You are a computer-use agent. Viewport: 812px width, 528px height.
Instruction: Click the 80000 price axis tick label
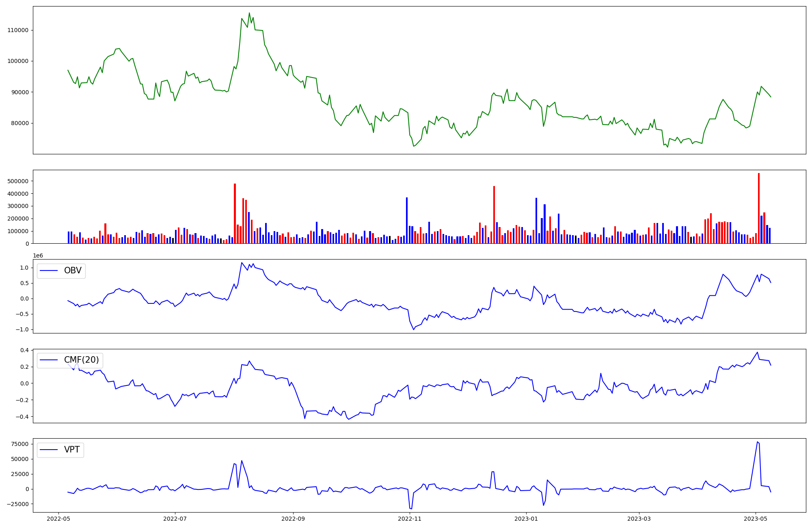pos(19,123)
